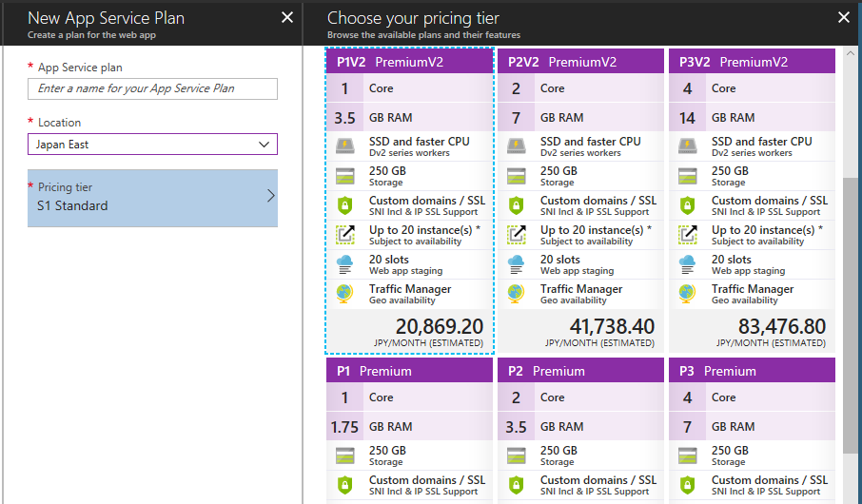
Task: Click Subject to availability text in P1V2
Action: (415, 242)
